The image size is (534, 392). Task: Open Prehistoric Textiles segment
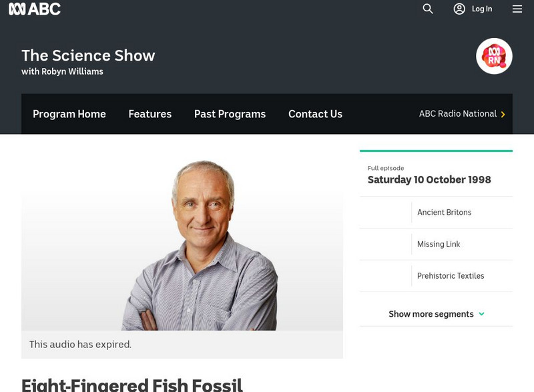pos(451,276)
